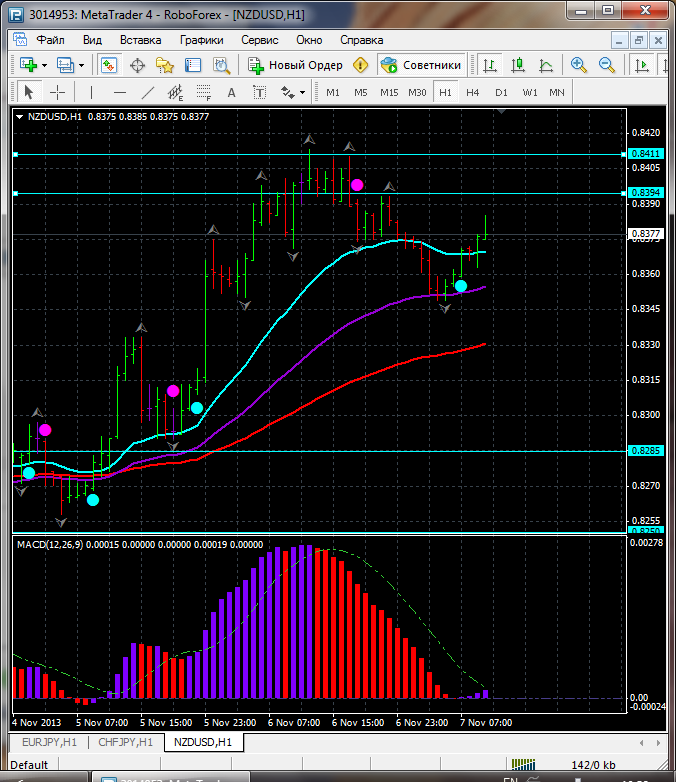Switch chart to candlestick mode

518,65
